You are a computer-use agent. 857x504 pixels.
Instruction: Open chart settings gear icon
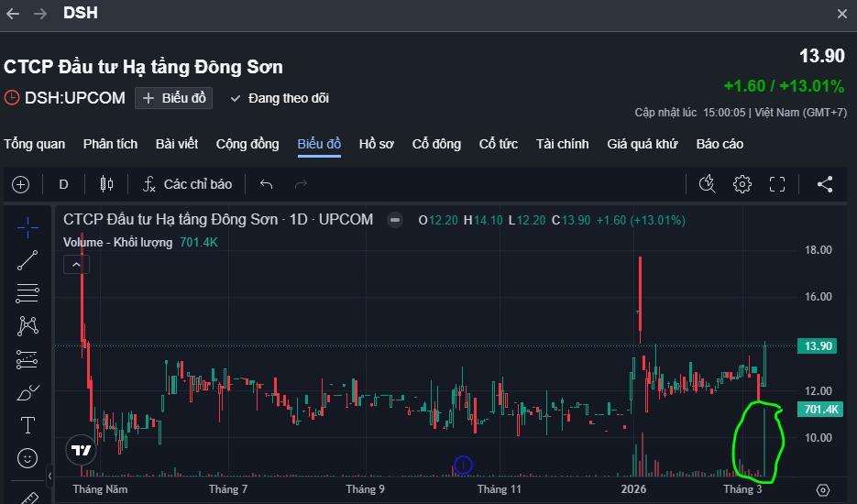(742, 184)
